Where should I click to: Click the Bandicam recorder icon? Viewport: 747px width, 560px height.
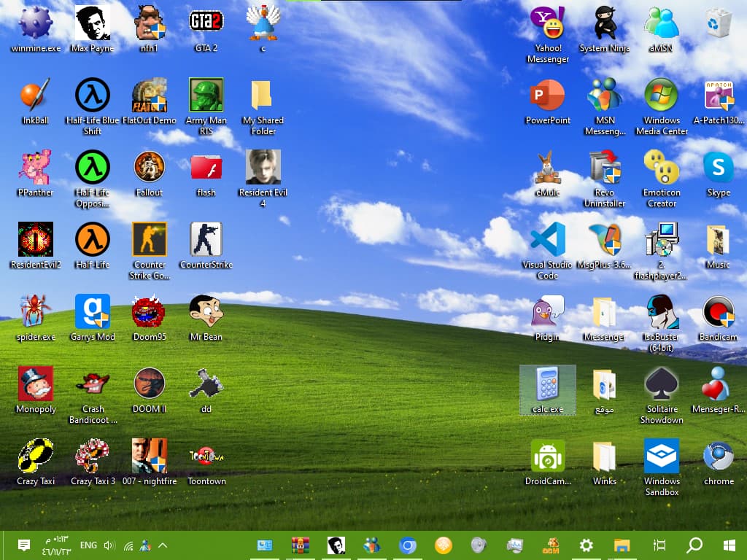pos(719,312)
